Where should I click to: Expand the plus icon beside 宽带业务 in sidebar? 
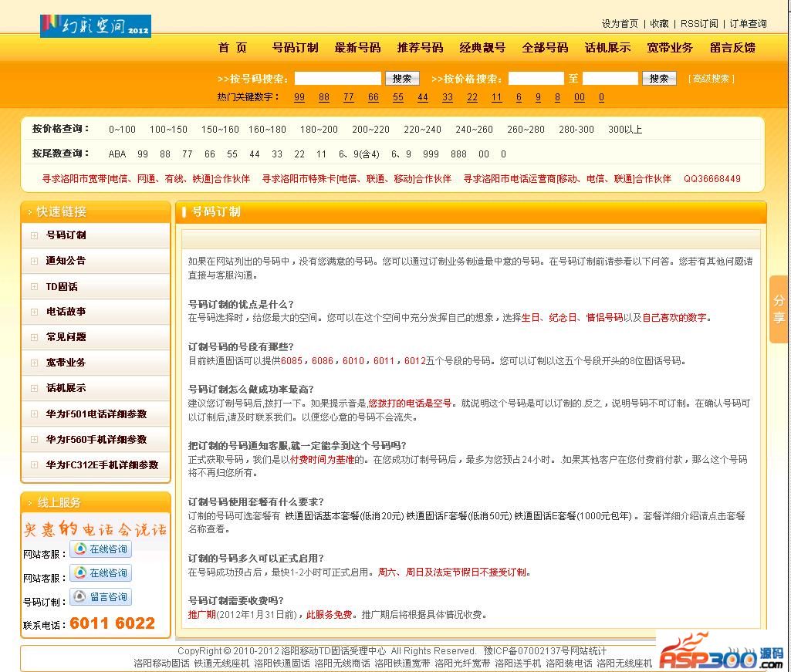(34, 363)
